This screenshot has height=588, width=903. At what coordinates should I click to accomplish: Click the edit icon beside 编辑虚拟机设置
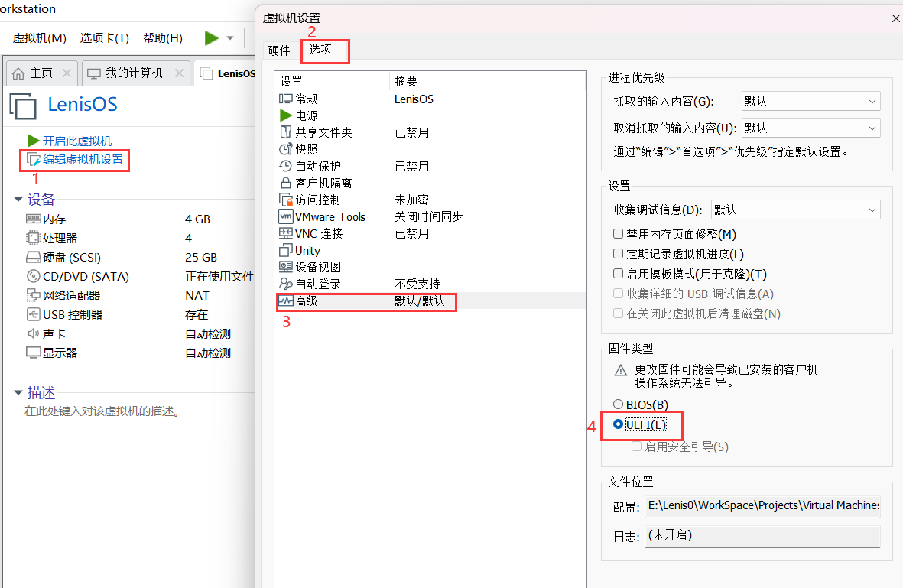pyautogui.click(x=34, y=160)
